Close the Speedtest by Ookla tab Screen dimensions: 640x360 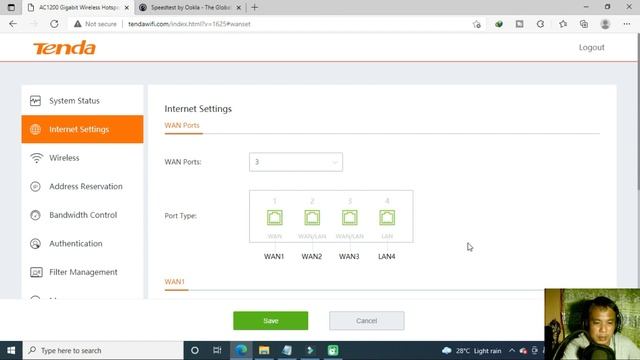coord(239,7)
